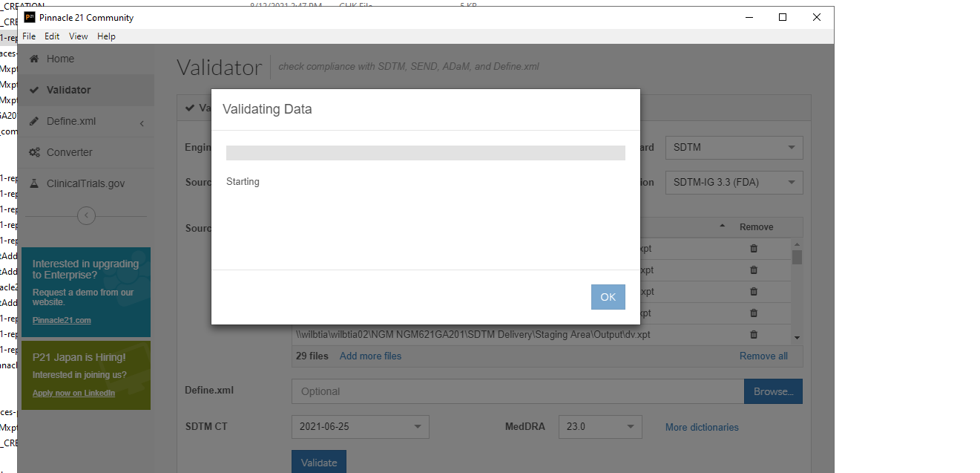
Task: Maximize the Pinnacle 21 Community window
Action: pos(783,17)
